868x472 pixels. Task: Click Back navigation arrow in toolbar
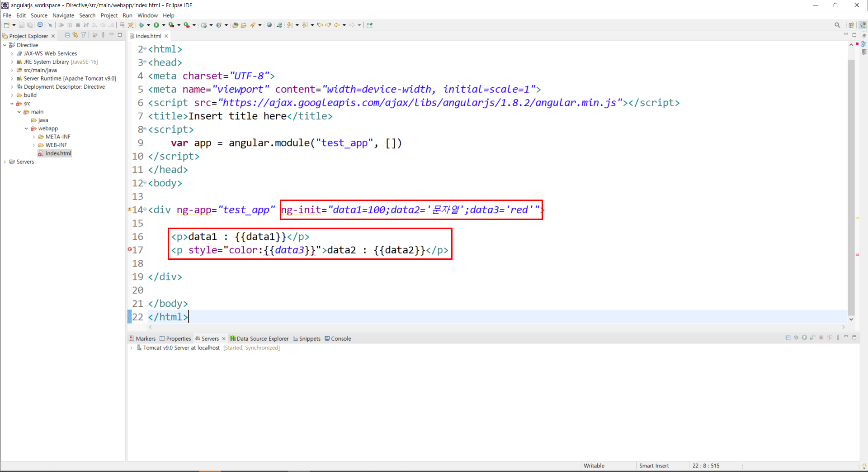337,25
